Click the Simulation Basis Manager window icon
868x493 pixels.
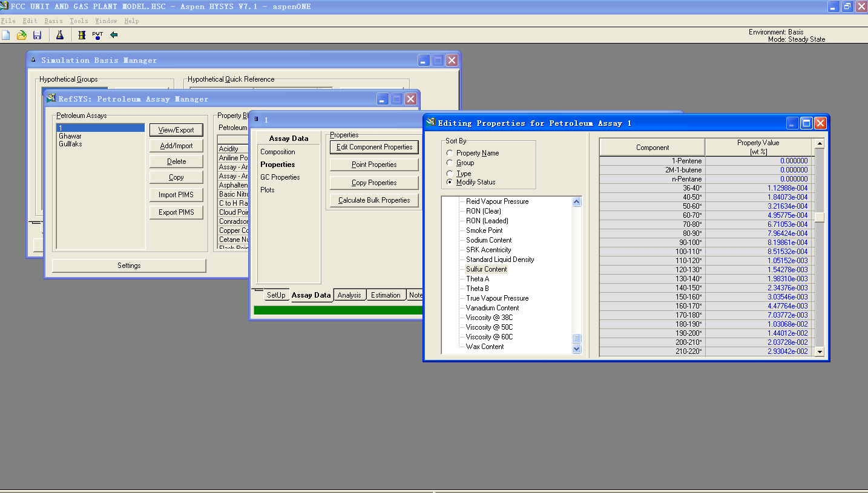coord(33,60)
